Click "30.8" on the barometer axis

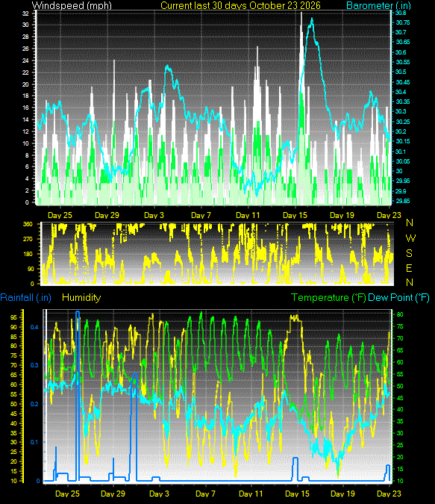click(401, 13)
